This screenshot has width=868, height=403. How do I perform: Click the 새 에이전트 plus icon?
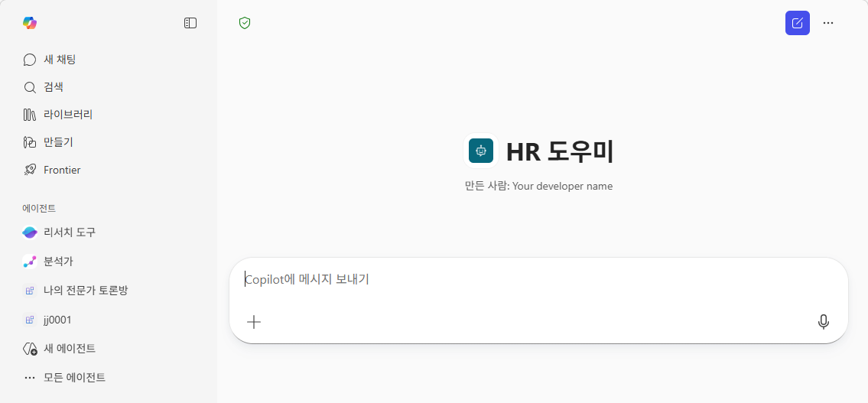pyautogui.click(x=30, y=349)
